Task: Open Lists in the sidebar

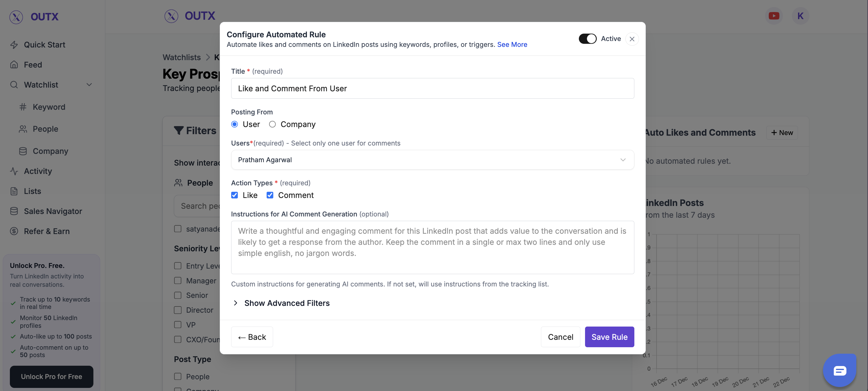Action: point(32,191)
